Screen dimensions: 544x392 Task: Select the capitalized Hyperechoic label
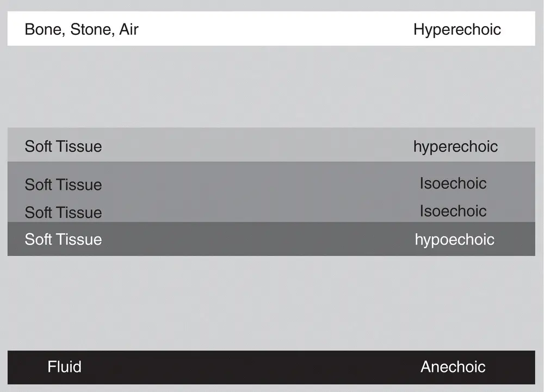pyautogui.click(x=457, y=29)
